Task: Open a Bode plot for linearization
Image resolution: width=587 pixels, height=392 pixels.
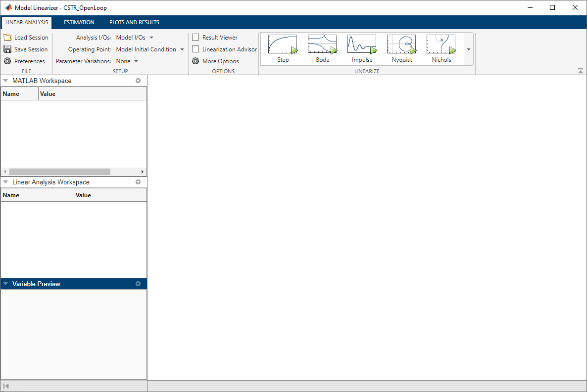Action: click(322, 47)
